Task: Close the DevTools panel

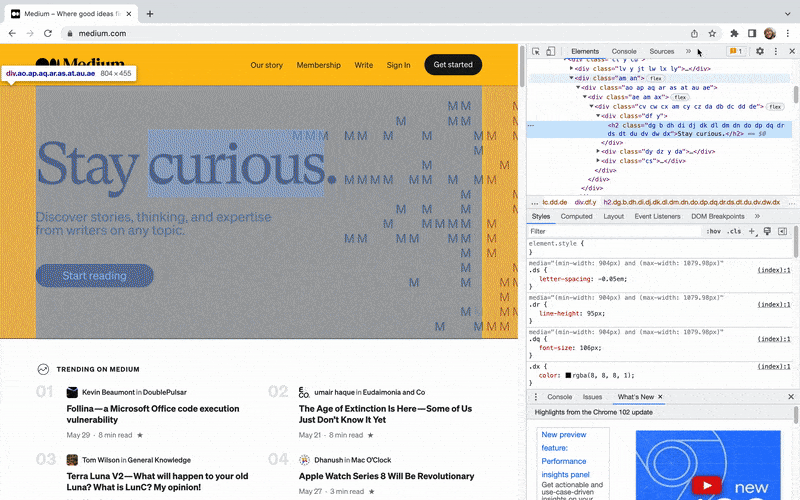Action: (792, 51)
